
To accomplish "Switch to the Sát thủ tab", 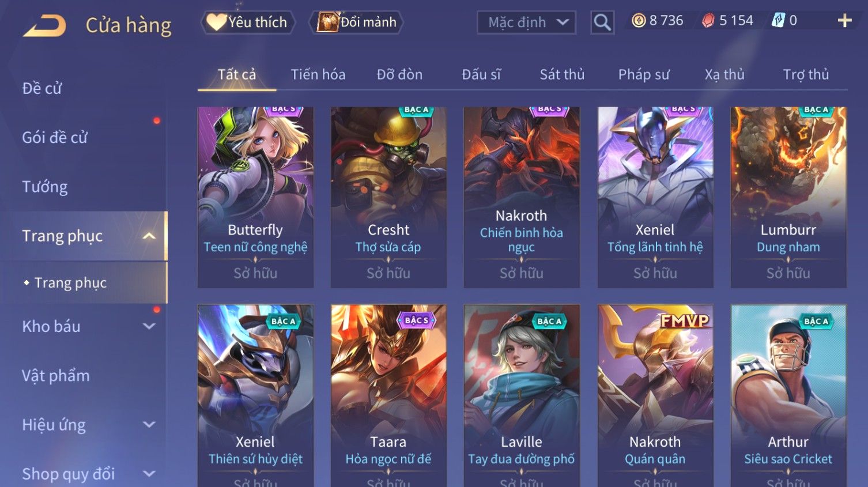I will (x=562, y=74).
